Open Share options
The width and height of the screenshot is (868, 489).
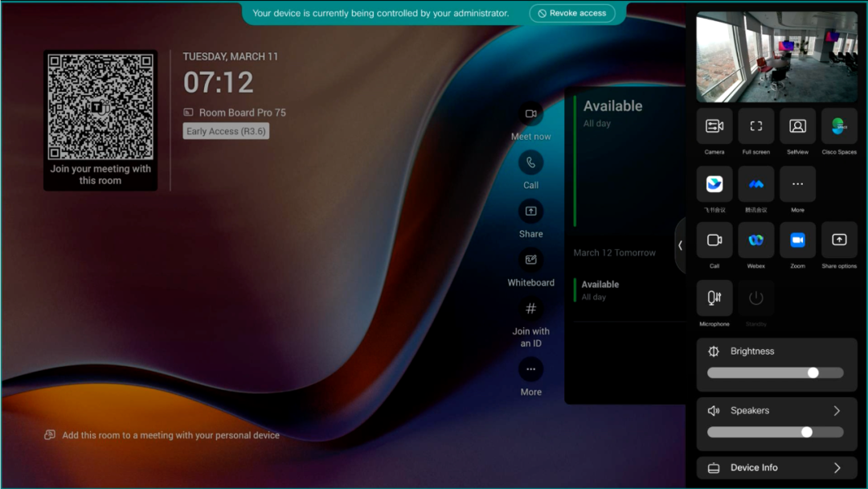[839, 240]
